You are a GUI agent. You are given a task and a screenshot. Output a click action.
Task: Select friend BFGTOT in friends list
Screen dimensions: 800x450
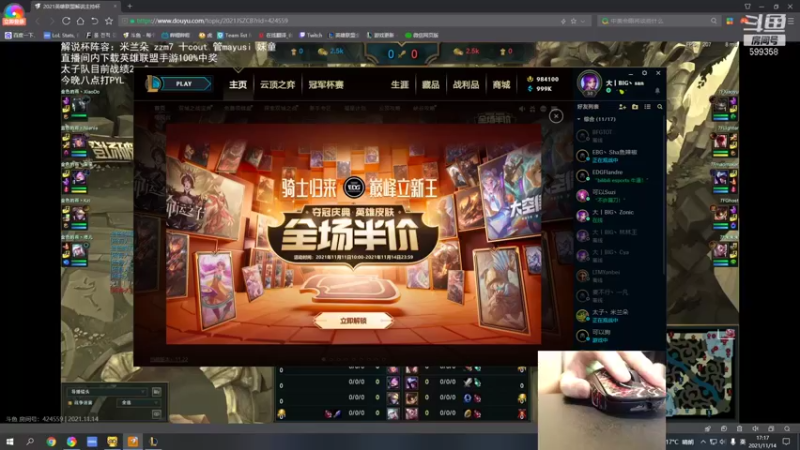[x=619, y=136]
